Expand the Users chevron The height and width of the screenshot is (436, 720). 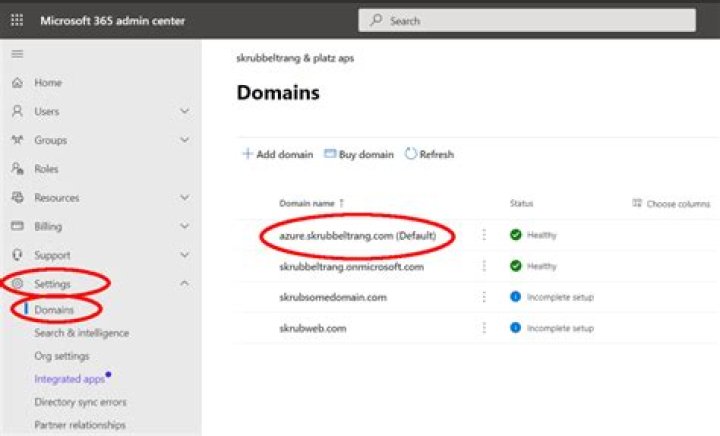[185, 111]
